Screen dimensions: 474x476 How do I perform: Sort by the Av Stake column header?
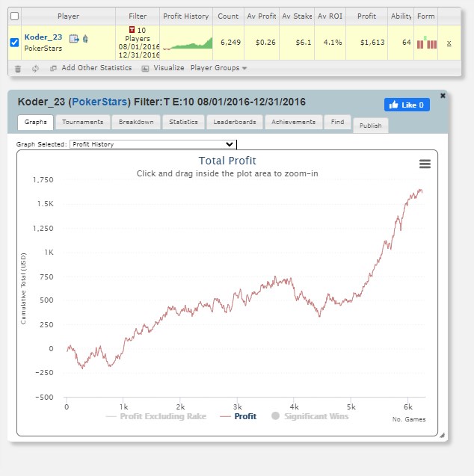[x=297, y=16]
